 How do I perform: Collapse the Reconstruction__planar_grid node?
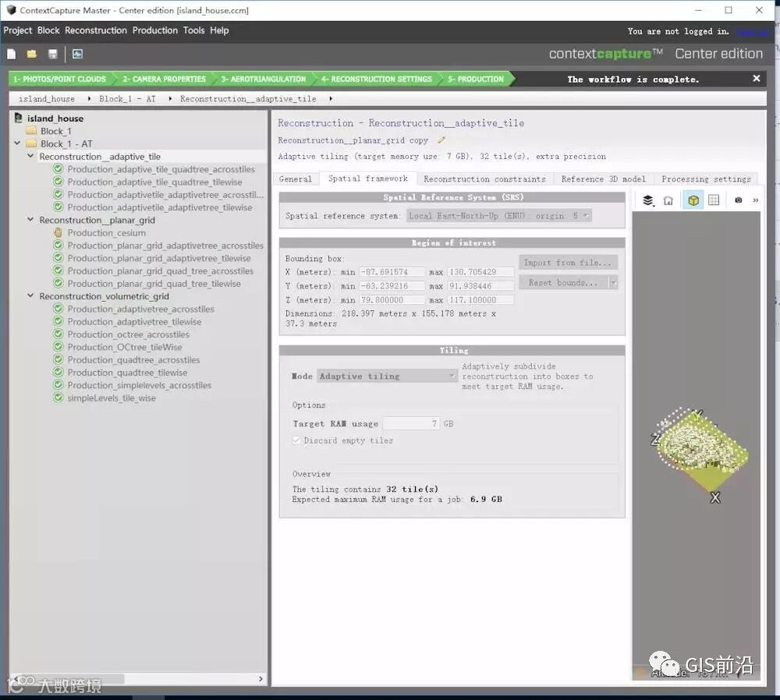click(30, 219)
